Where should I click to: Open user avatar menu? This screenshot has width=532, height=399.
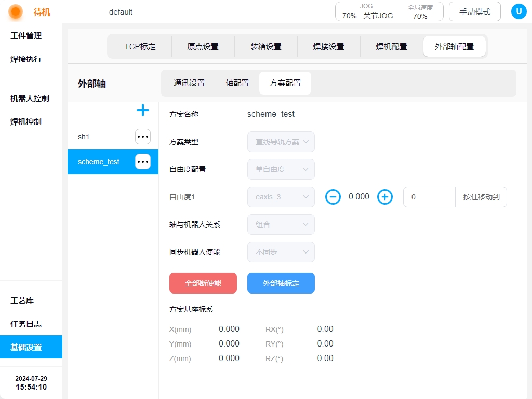point(518,11)
